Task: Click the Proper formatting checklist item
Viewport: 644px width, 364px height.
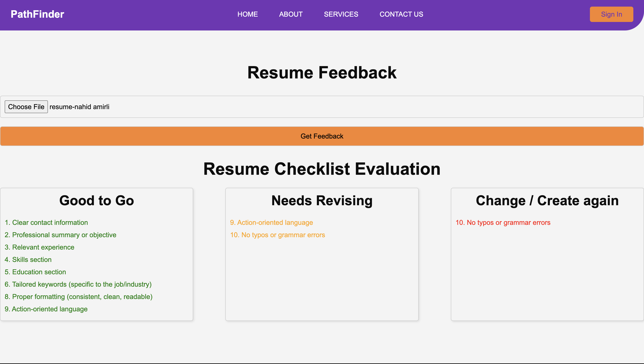Action: 79,297
